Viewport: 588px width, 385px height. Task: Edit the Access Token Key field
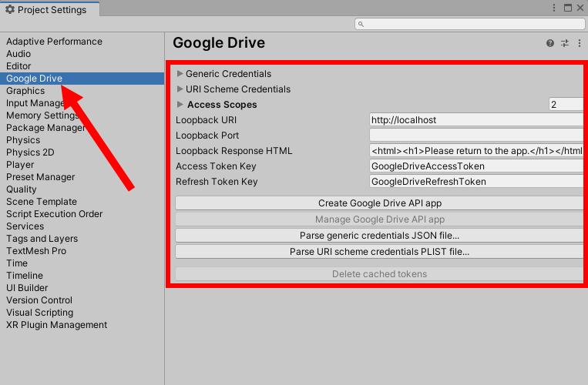(476, 166)
